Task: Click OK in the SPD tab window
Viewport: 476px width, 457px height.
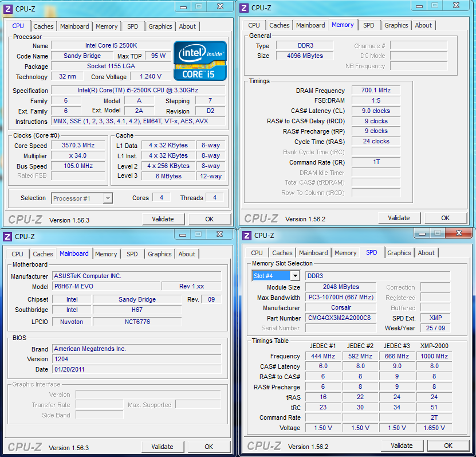Action: 449,446
